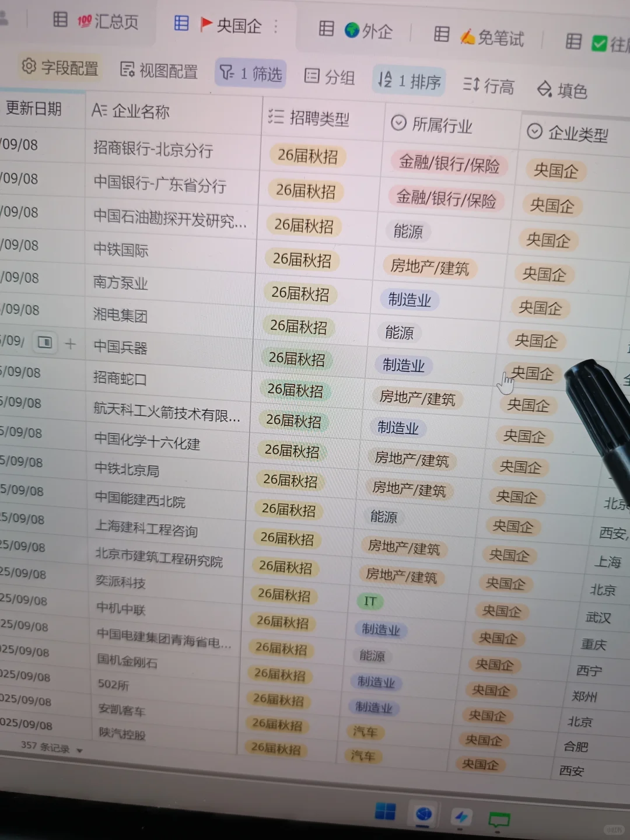Viewport: 630px width, 840px height.
Task: Click 26届秋招 tag in 中铁国际 row
Action: coord(302,259)
